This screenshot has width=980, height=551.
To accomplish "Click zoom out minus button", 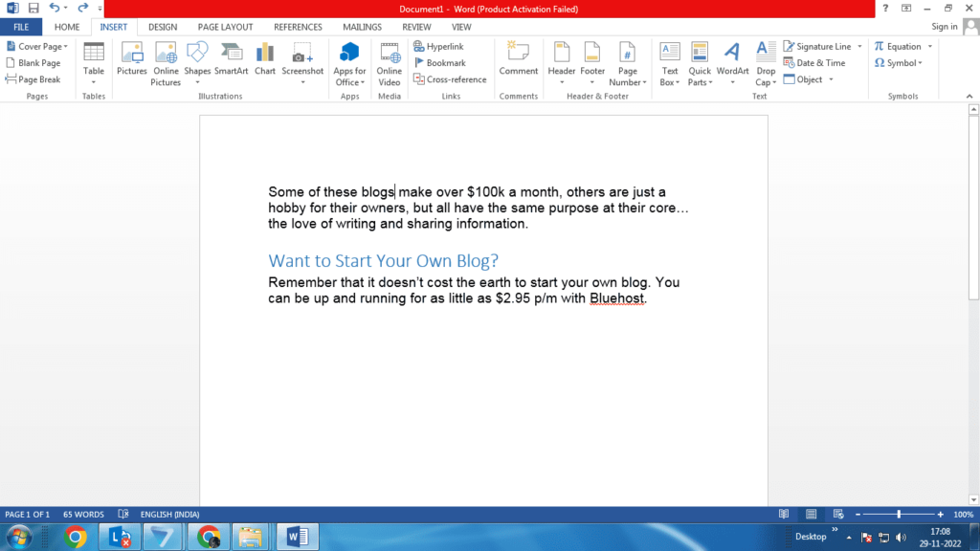I will pyautogui.click(x=858, y=514).
